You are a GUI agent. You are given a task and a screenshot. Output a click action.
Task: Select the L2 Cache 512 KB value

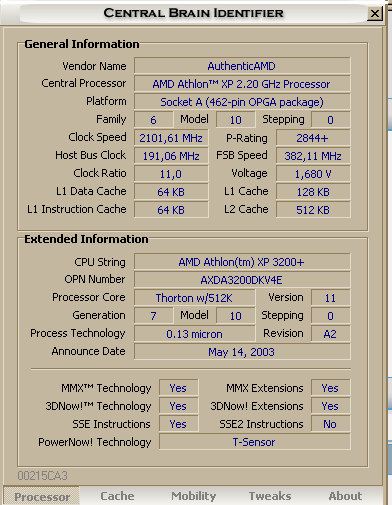pos(313,210)
